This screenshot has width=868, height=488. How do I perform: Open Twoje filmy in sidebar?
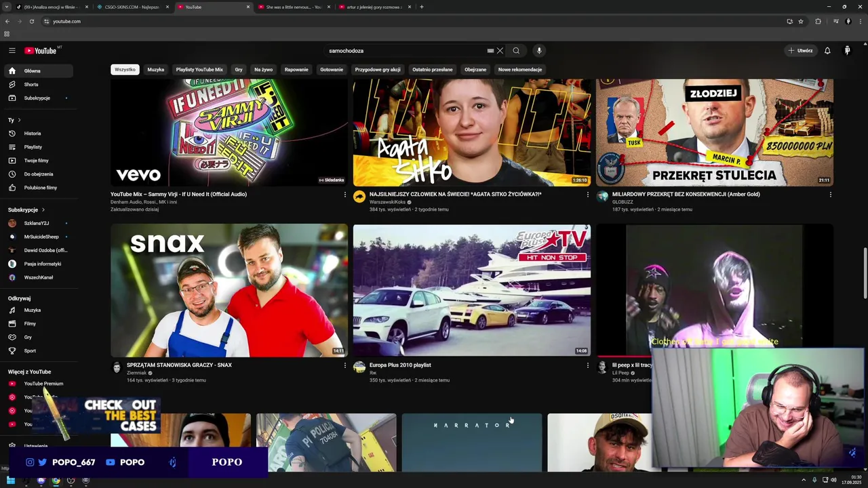coord(38,161)
